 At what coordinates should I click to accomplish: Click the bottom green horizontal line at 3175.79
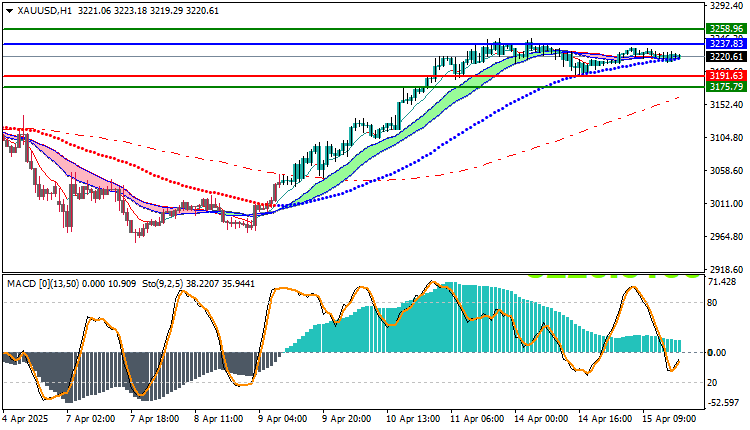(x=354, y=87)
